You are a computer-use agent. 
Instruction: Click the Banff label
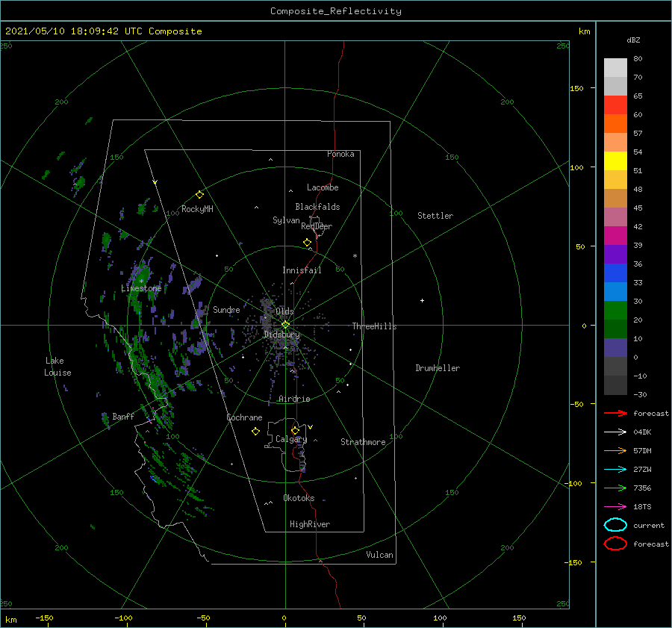pos(123,416)
